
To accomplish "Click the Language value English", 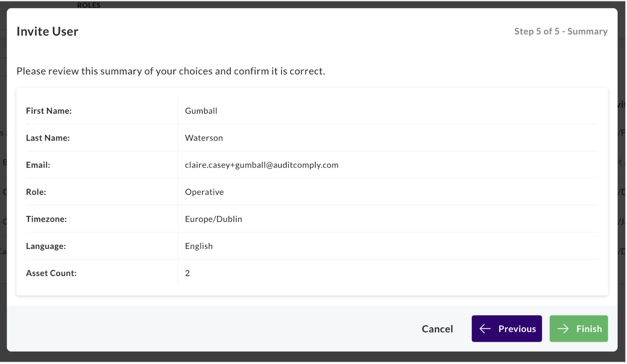I will (x=199, y=246).
